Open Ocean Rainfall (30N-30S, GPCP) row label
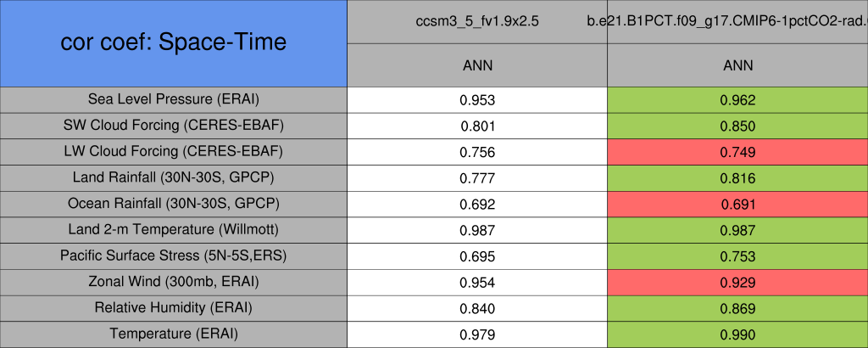The image size is (868, 348). (174, 204)
